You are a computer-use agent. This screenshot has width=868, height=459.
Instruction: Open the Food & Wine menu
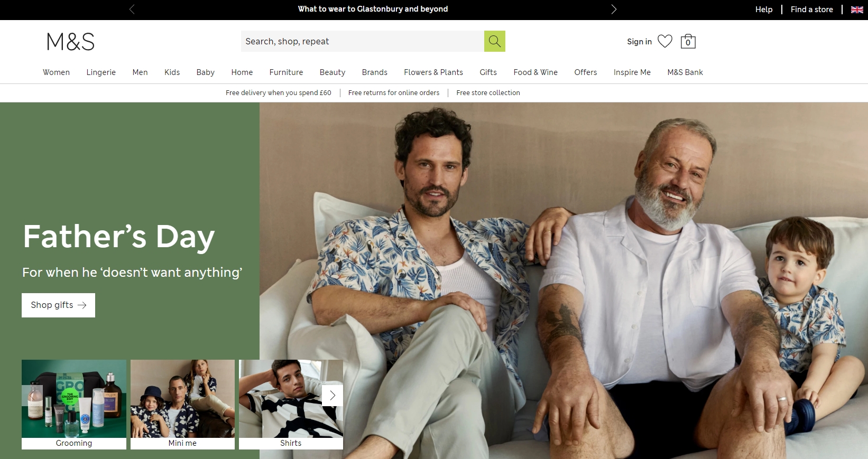tap(535, 72)
